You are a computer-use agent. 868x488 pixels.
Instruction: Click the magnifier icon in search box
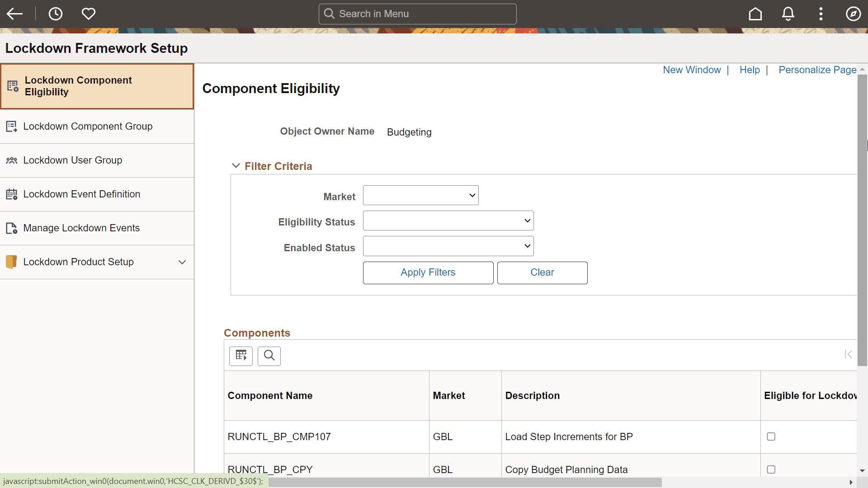click(x=330, y=14)
